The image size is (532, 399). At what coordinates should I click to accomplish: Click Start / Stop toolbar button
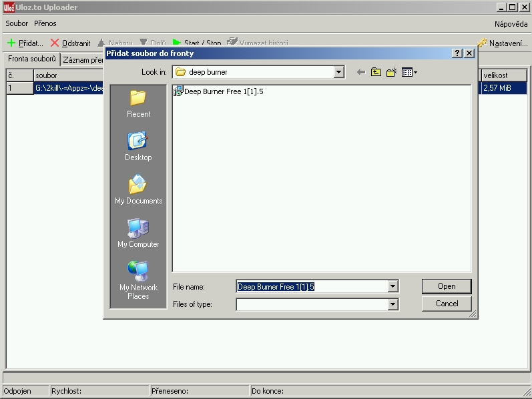pyautogui.click(x=197, y=43)
